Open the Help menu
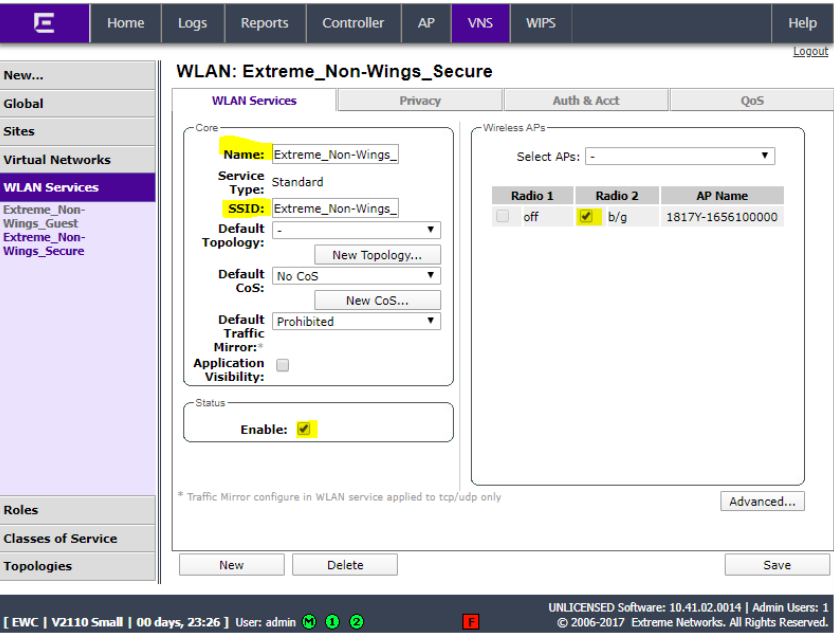The width and height of the screenshot is (834, 633). point(802,23)
